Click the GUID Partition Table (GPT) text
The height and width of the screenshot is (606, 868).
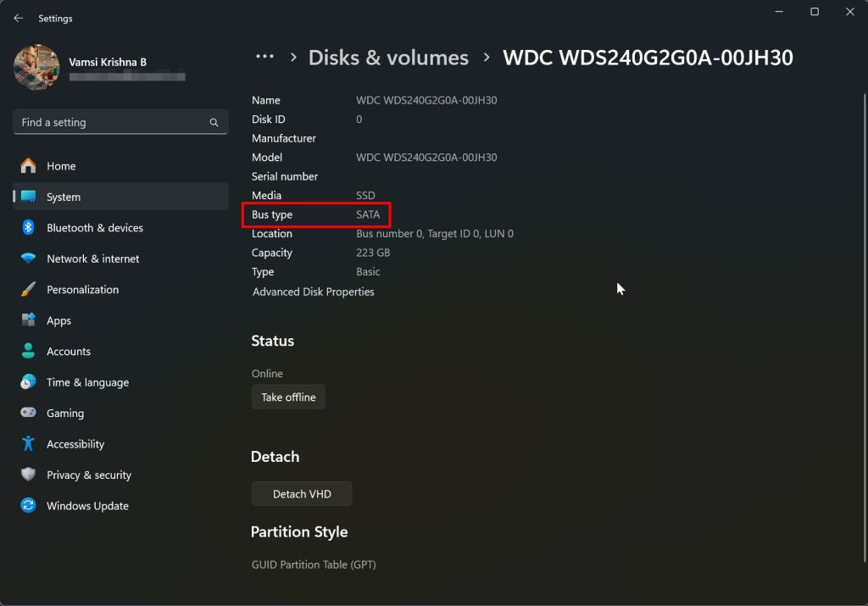[314, 564]
